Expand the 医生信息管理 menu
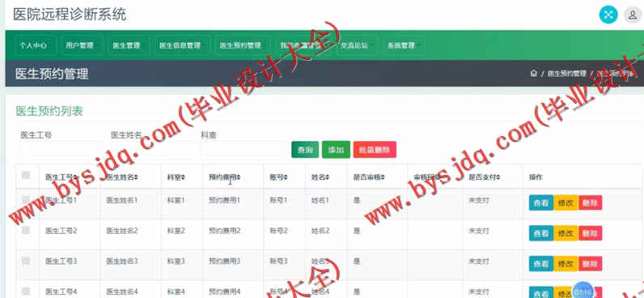 pyautogui.click(x=182, y=45)
